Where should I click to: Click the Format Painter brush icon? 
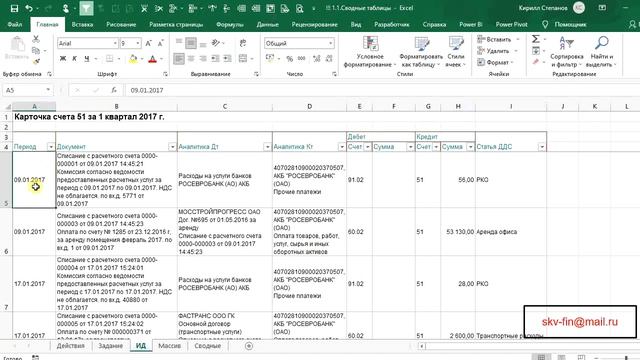pyautogui.click(x=36, y=62)
